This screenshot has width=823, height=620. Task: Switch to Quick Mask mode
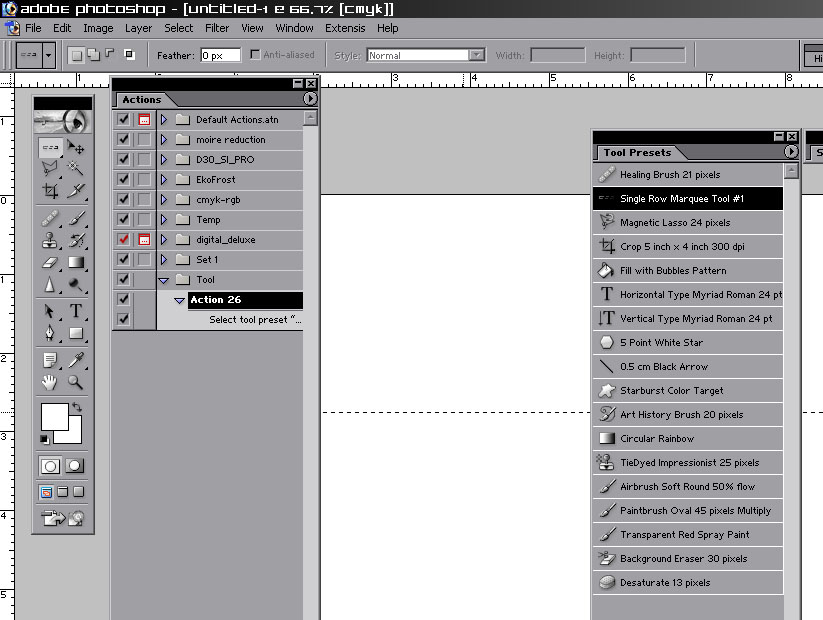tap(75, 466)
